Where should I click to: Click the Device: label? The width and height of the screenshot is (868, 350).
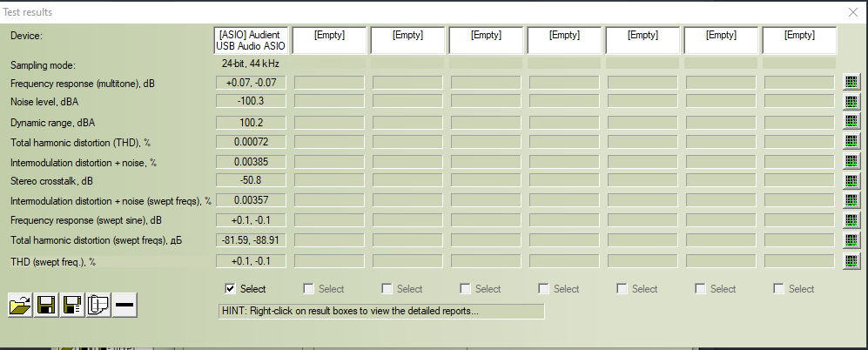27,36
